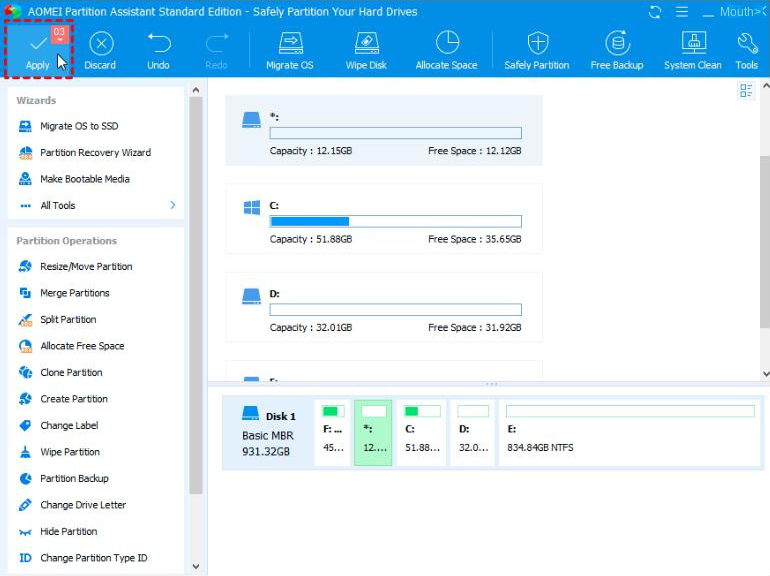Toggle the partition list view mode icon
This screenshot has width=770, height=576.
point(746,91)
